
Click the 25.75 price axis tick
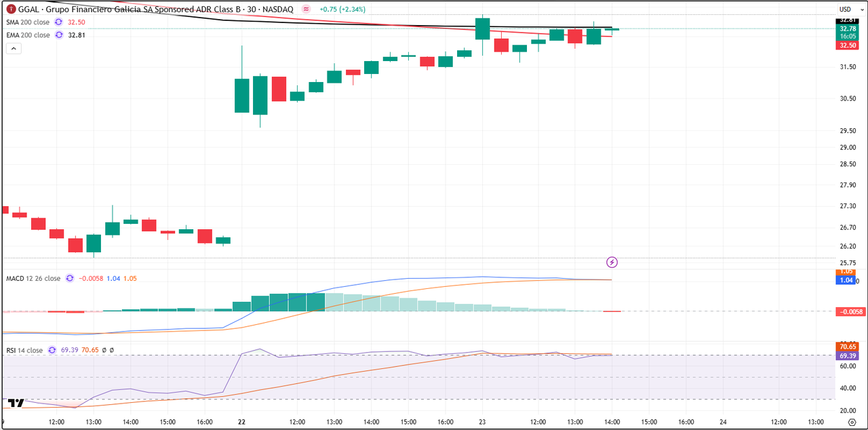pos(848,263)
